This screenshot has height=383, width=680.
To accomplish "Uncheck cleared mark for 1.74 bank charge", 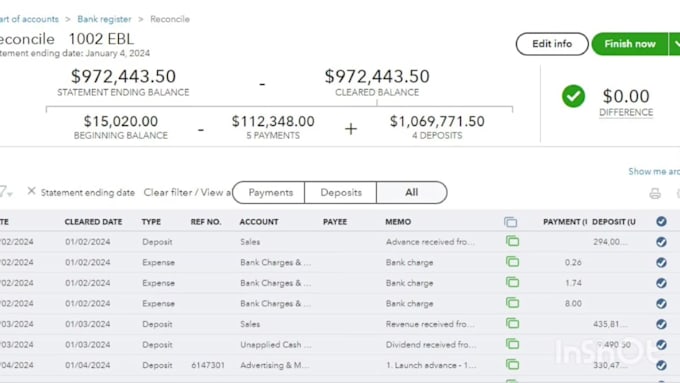I will click(x=661, y=283).
